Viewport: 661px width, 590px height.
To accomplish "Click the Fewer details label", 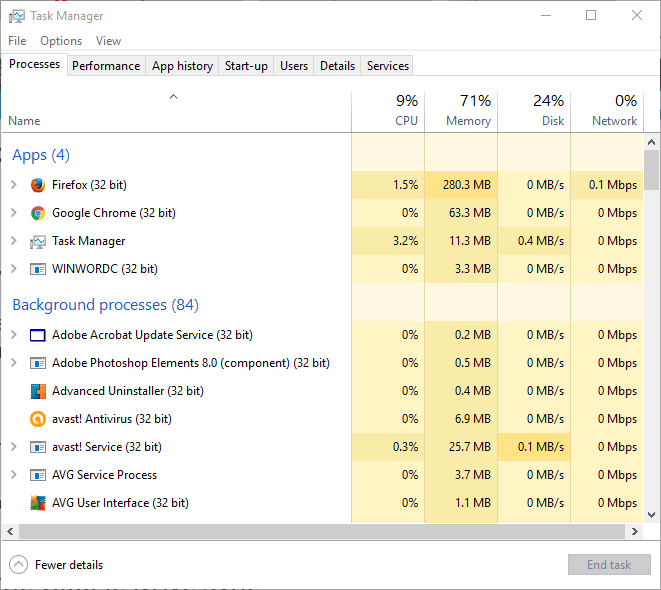I will pos(69,565).
